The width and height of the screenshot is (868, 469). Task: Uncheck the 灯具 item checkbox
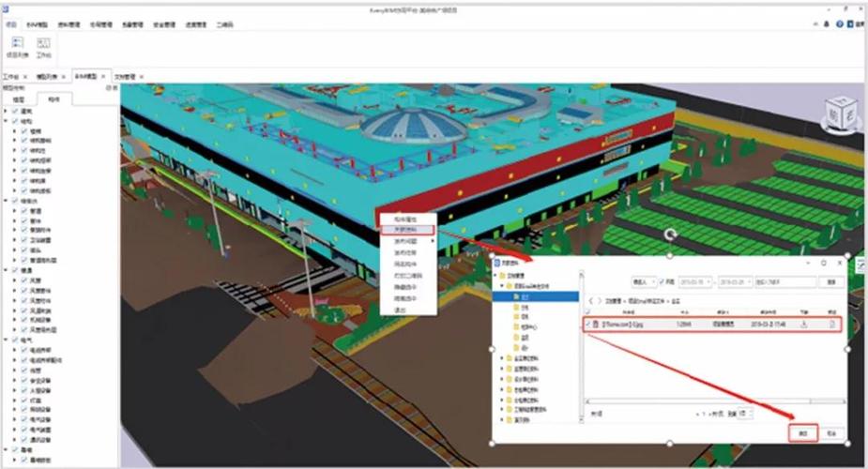[x=24, y=400]
